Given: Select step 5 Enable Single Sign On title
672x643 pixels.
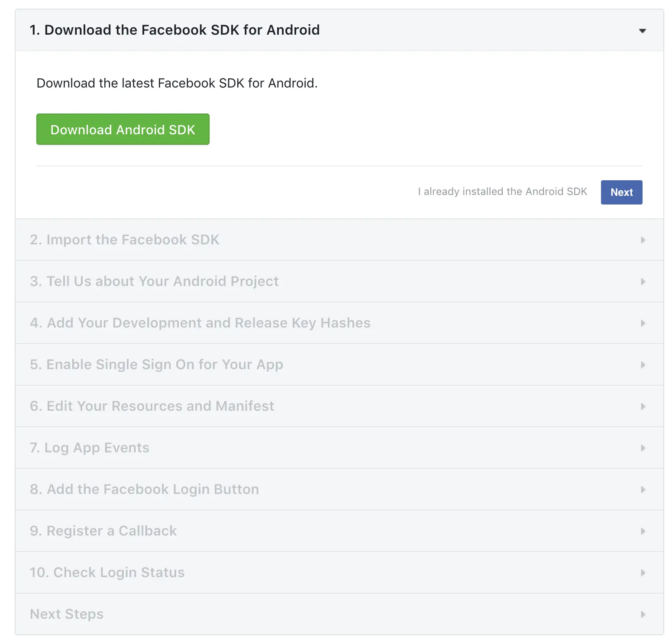Looking at the screenshot, I should click(156, 364).
